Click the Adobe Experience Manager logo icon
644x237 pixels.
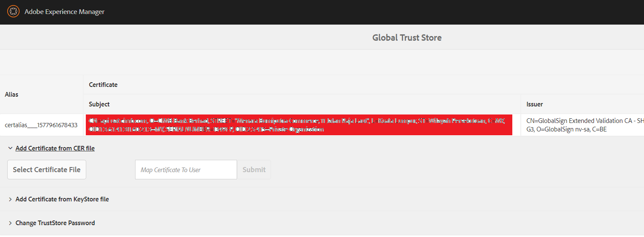(14, 11)
